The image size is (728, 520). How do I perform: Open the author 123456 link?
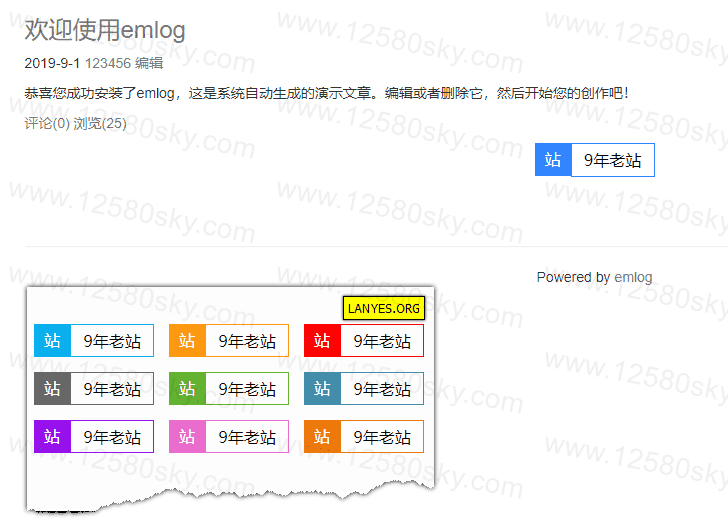[x=108, y=63]
